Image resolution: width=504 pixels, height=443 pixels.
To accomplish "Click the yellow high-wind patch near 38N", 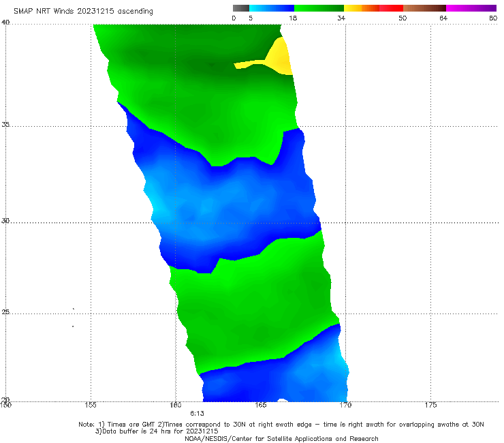I will coord(278,59).
